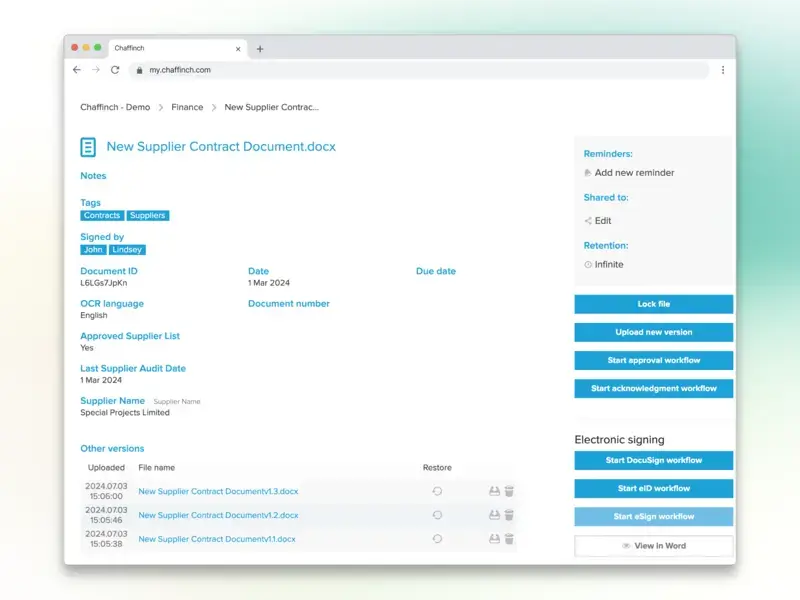800x600 pixels.
Task: Click the bell icon next to Add new reminder
Action: (588, 173)
